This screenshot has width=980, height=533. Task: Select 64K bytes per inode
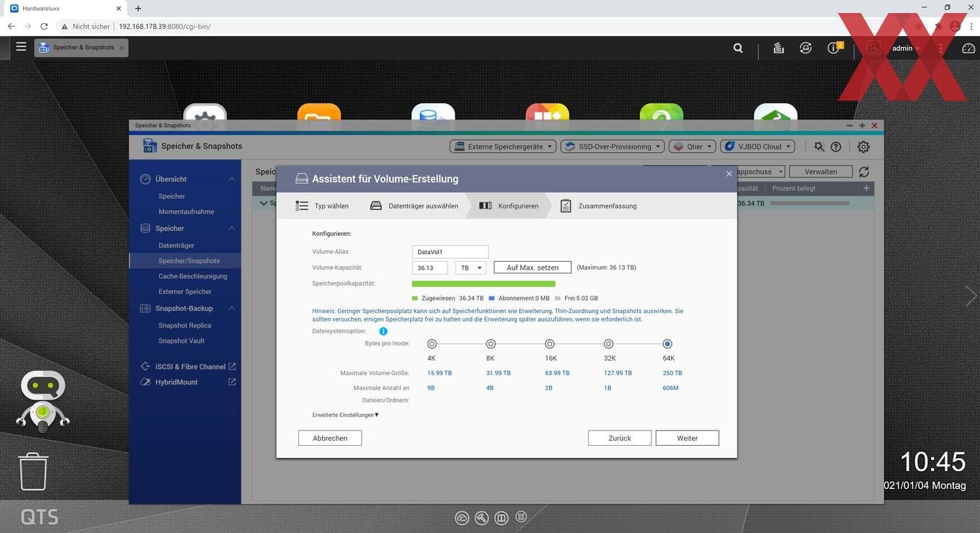tap(668, 344)
